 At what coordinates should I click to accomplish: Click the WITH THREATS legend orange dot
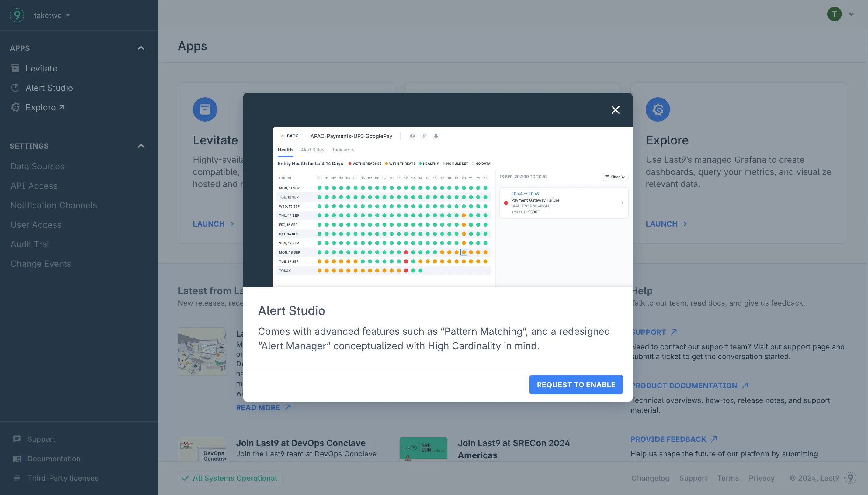point(386,164)
